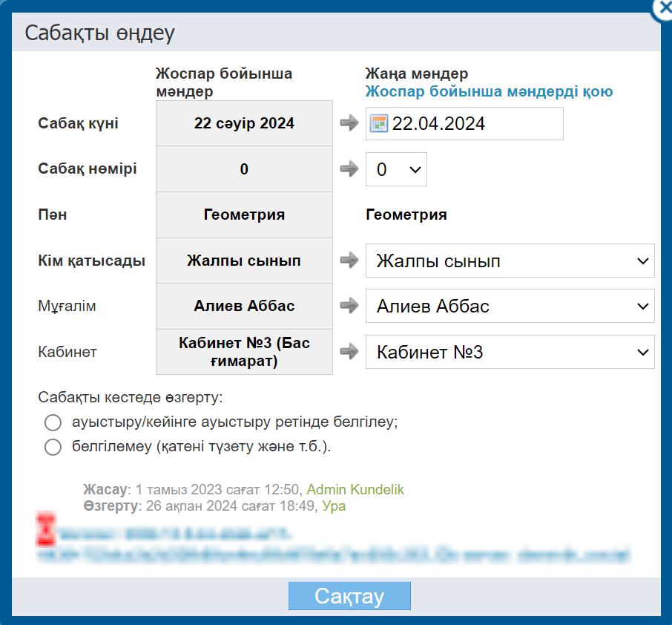Expand the Жалпы сынып dropdown
This screenshot has height=625, width=672.
(510, 261)
